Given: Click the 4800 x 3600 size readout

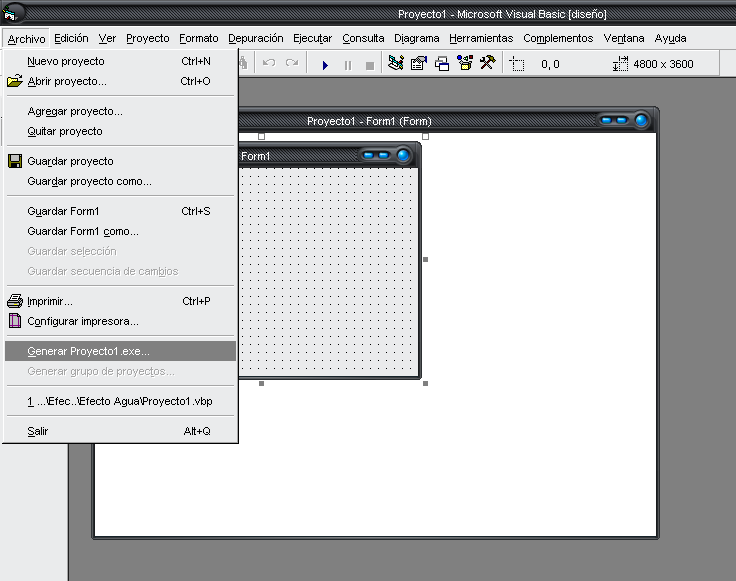Looking at the screenshot, I should tap(663, 64).
